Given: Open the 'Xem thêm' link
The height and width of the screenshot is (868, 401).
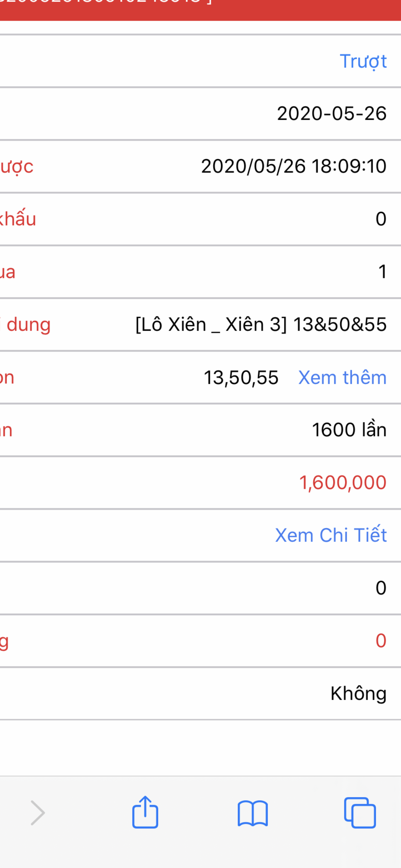Looking at the screenshot, I should (342, 377).
